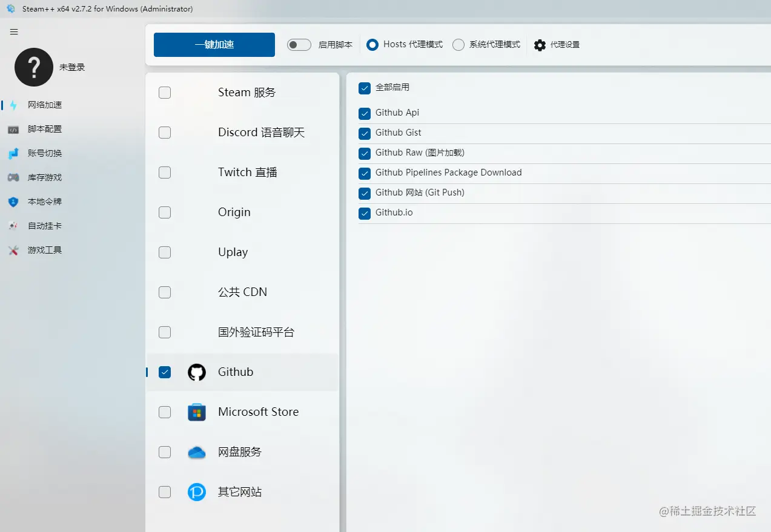
Task: Select the 网盘服务 list item label
Action: click(x=240, y=452)
